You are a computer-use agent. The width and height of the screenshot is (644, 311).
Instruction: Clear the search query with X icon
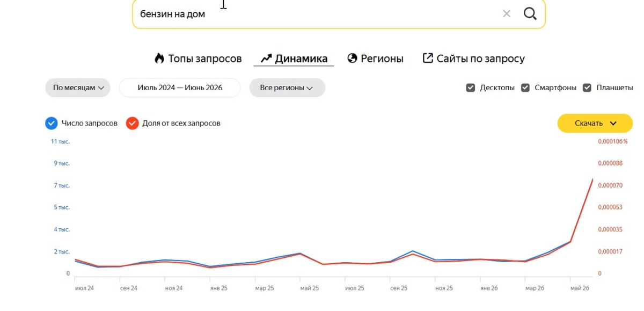coord(507,14)
